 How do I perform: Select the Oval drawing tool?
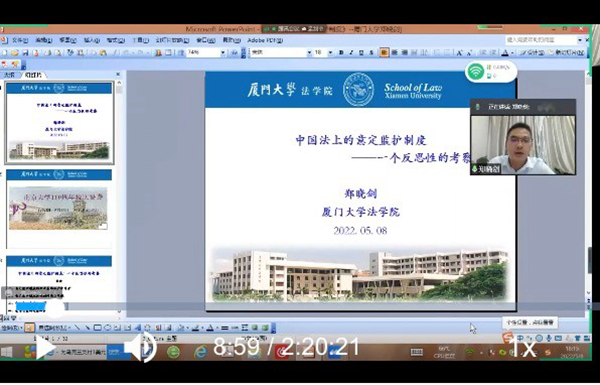[x=108, y=328]
